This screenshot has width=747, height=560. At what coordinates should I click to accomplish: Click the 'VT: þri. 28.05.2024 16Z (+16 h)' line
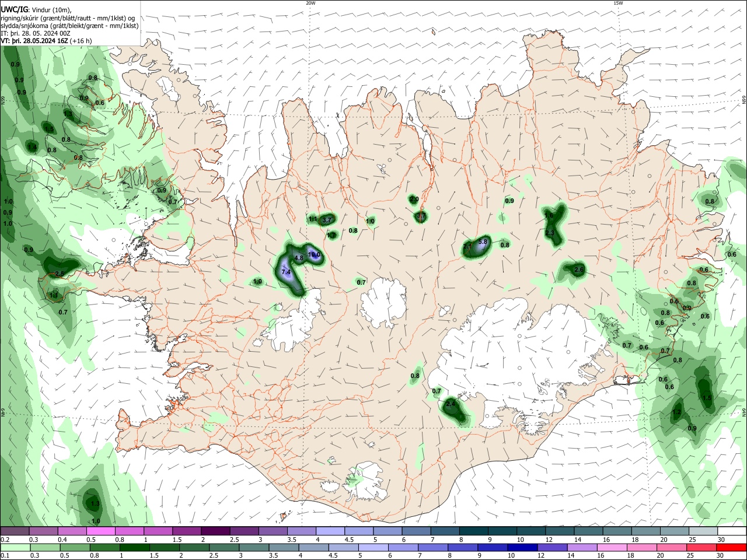tap(47, 41)
